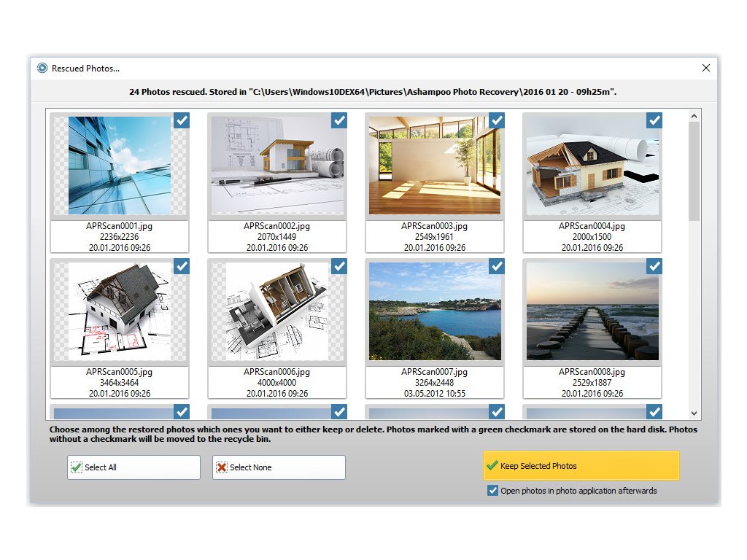747x560 pixels.
Task: Click the scroll down arrow of photo list
Action: coord(694,413)
